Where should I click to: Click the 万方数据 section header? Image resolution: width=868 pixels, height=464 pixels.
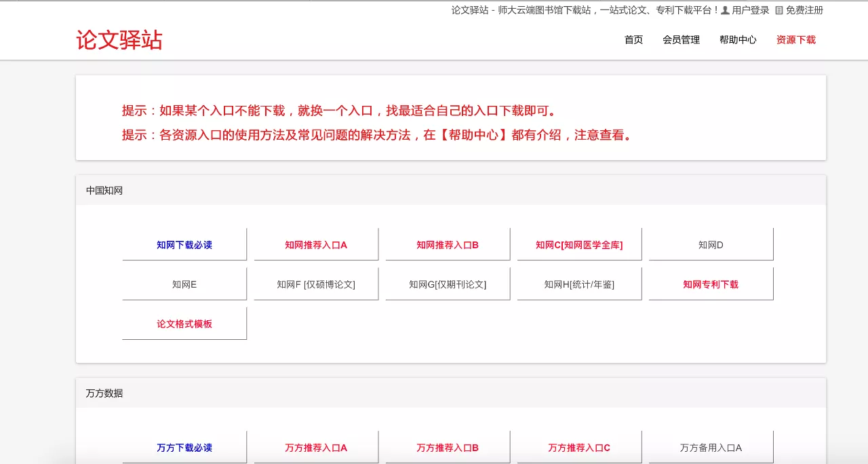tap(451, 393)
